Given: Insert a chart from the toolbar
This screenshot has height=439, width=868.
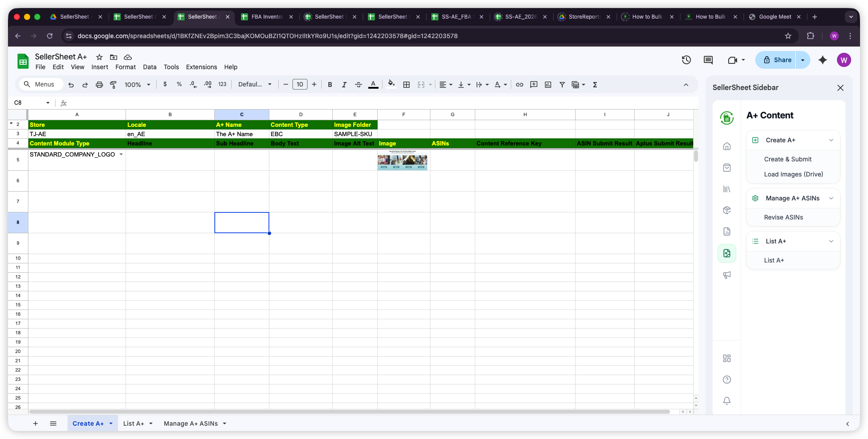Looking at the screenshot, I should 548,84.
